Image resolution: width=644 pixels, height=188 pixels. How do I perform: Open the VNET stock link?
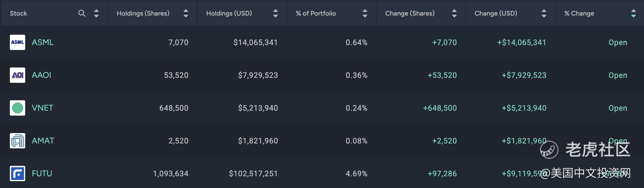pyautogui.click(x=42, y=108)
